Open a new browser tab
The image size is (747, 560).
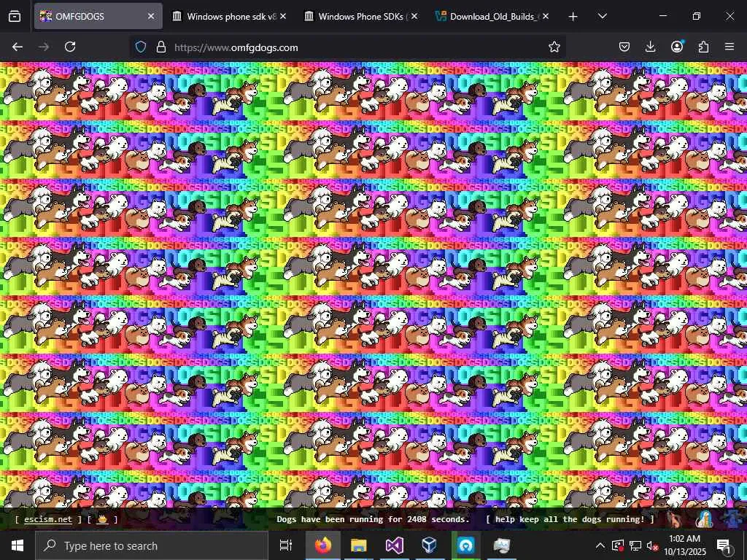(573, 17)
